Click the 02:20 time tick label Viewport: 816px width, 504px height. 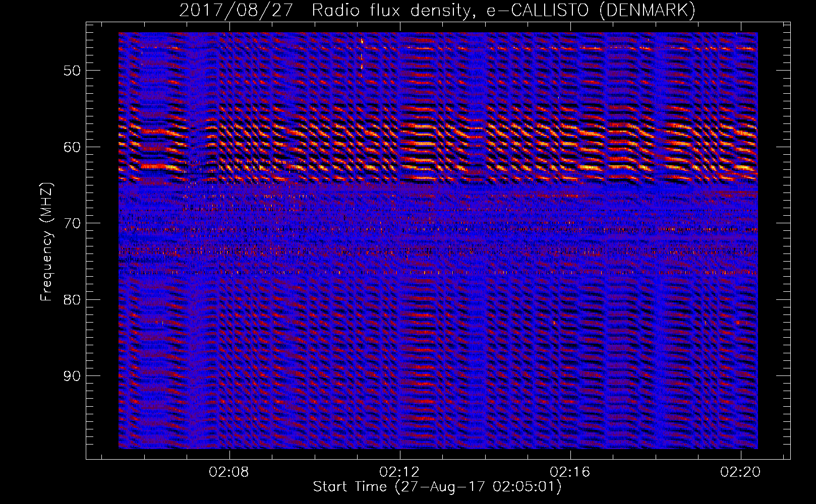tap(741, 472)
